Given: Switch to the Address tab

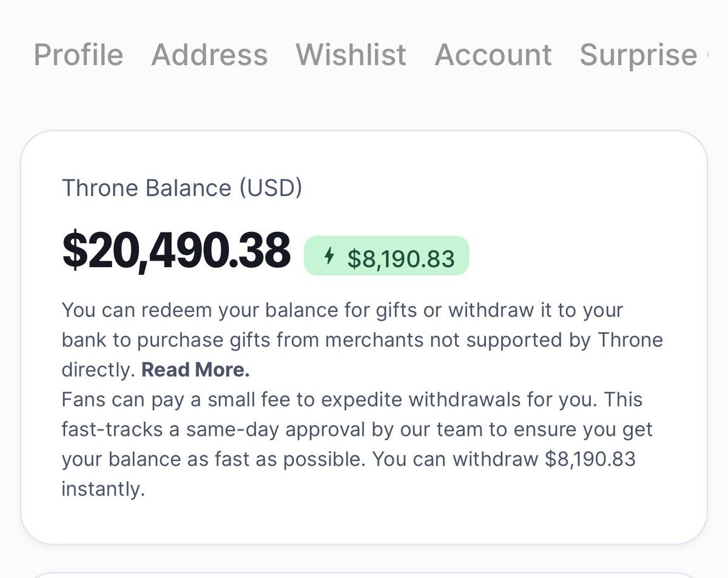Looking at the screenshot, I should [x=209, y=55].
